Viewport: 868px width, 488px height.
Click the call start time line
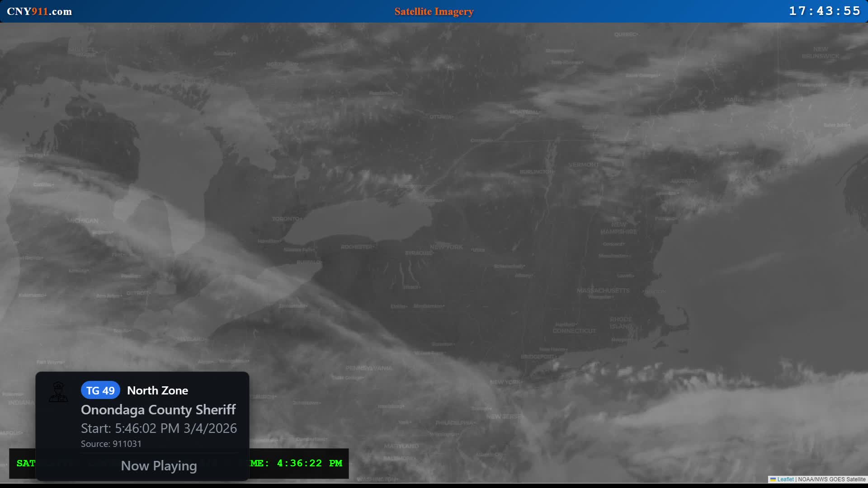tap(159, 428)
